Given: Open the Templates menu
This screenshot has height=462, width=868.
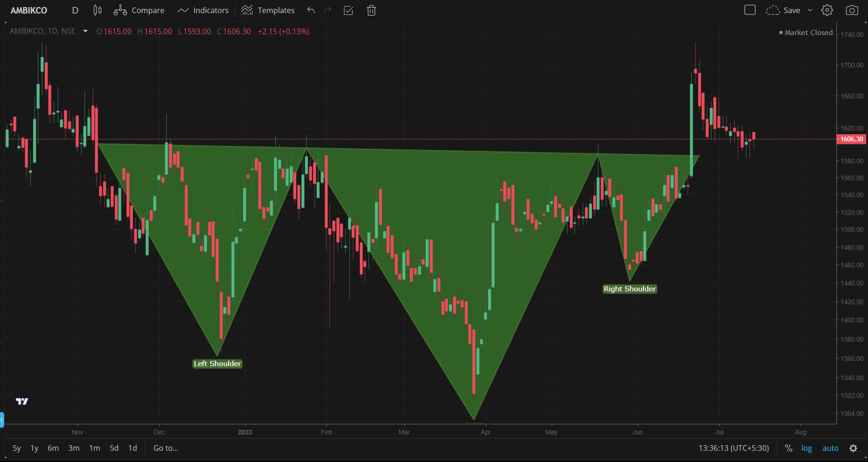Looking at the screenshot, I should pos(268,10).
